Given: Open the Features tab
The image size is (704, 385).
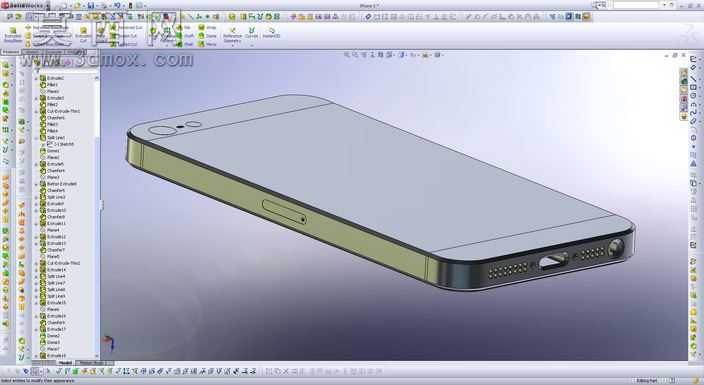Looking at the screenshot, I should point(10,52).
